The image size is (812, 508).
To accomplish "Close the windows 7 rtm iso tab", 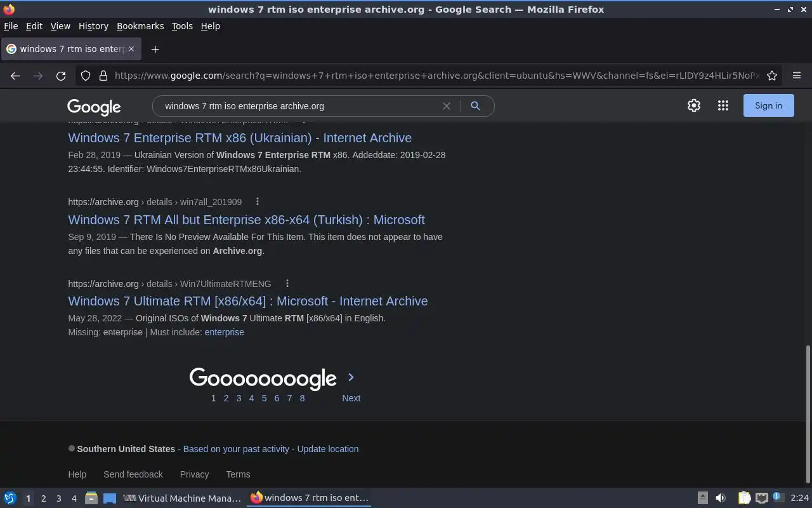I will (131, 49).
